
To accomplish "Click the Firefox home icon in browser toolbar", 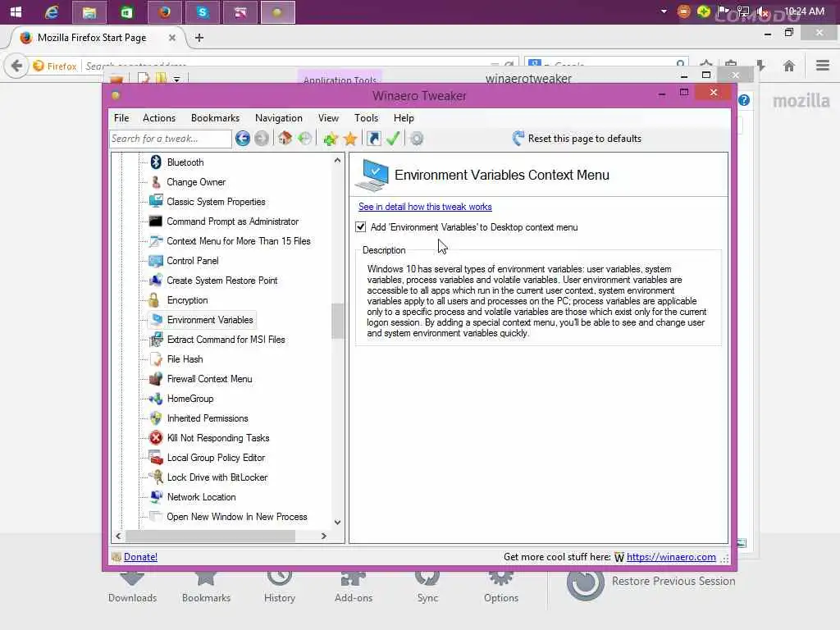I will click(788, 66).
